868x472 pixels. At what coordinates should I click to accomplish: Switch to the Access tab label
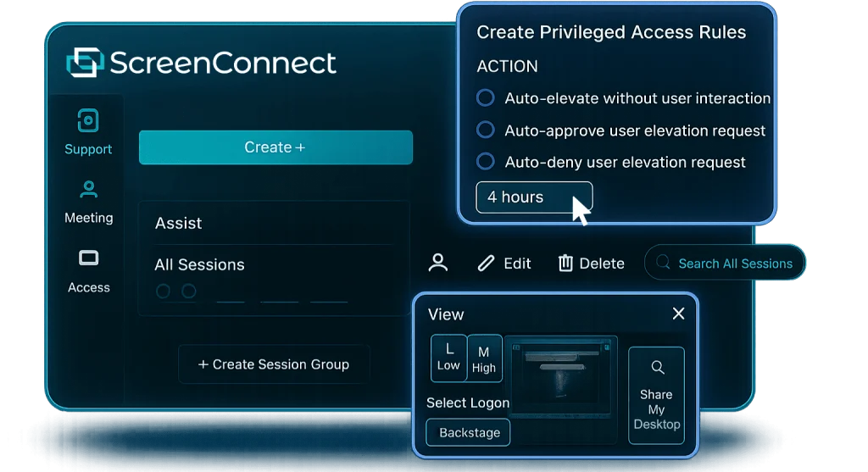pos(88,288)
